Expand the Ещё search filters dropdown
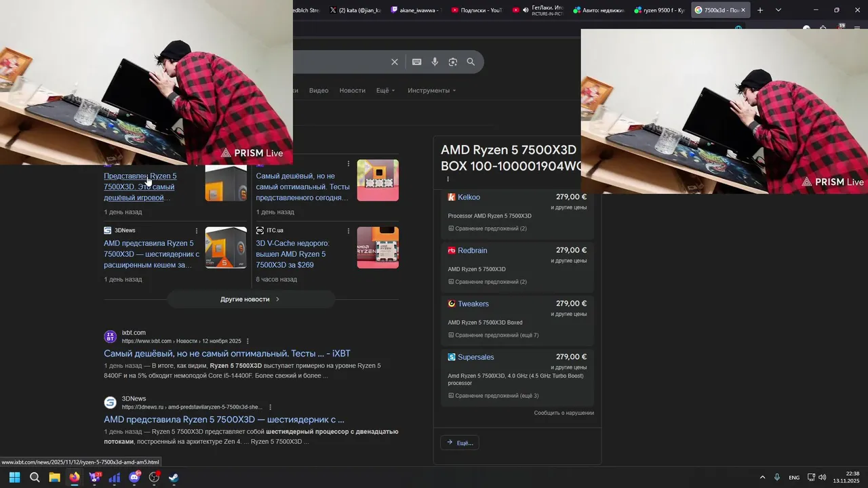This screenshot has width=868, height=488. point(385,90)
